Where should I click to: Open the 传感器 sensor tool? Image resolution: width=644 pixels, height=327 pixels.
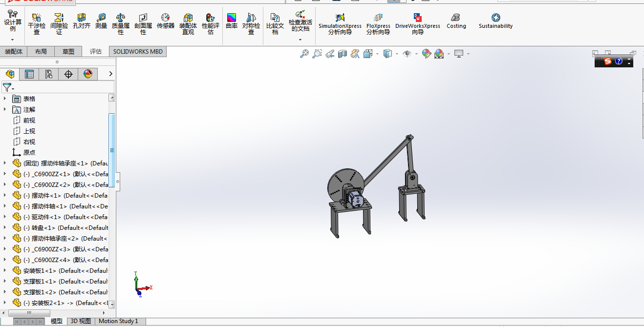[166, 21]
